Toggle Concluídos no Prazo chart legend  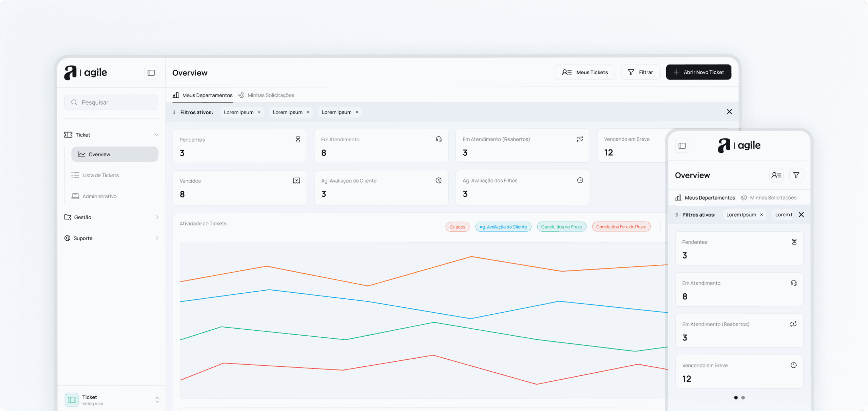[561, 227]
